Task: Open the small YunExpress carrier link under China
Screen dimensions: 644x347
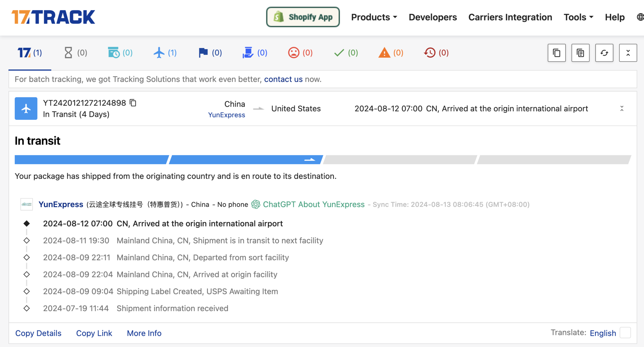Action: point(226,115)
